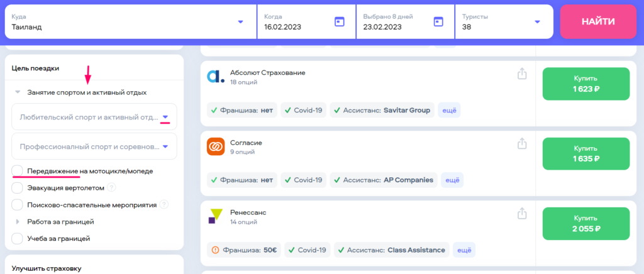Click the calendar icon in Когда field

tap(340, 21)
